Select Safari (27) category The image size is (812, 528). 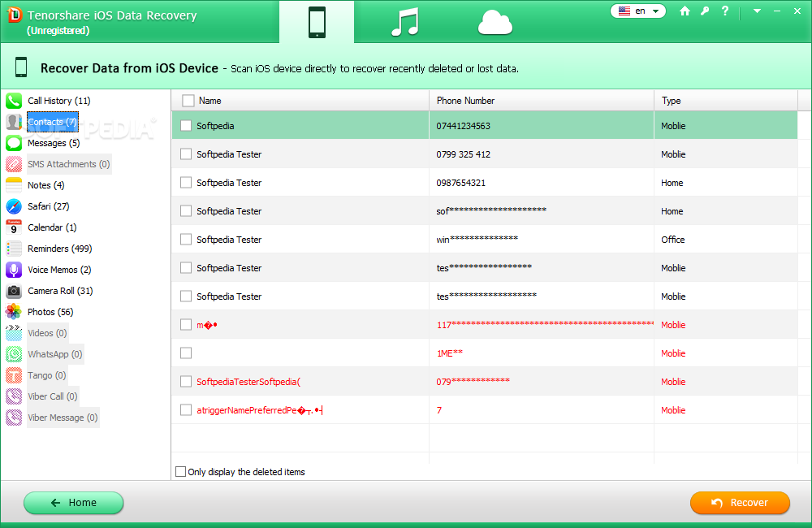[x=49, y=206]
